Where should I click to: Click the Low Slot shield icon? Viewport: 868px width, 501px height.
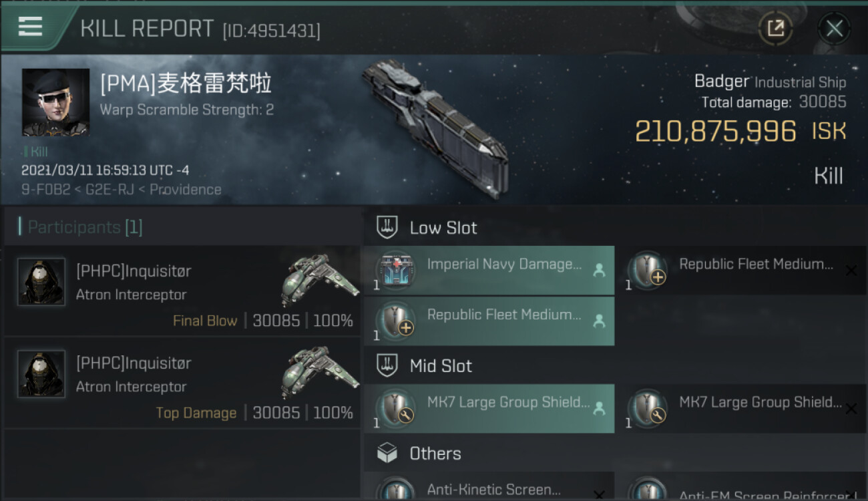[387, 227]
